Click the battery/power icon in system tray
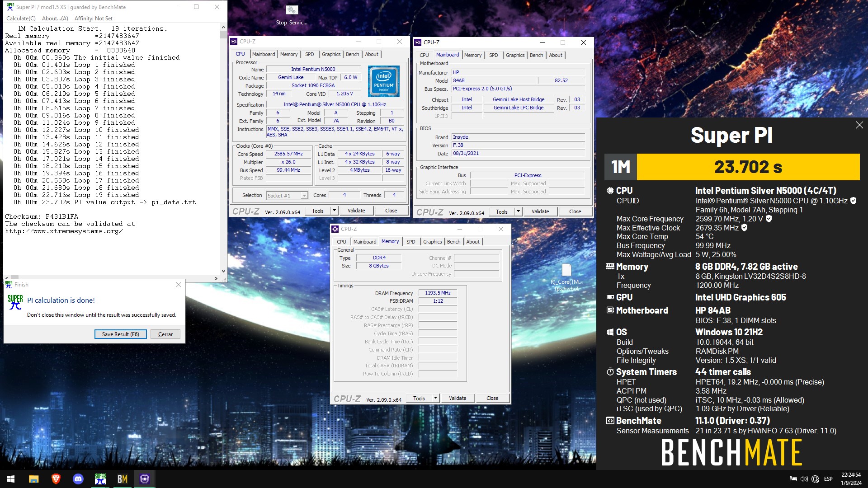 point(793,479)
